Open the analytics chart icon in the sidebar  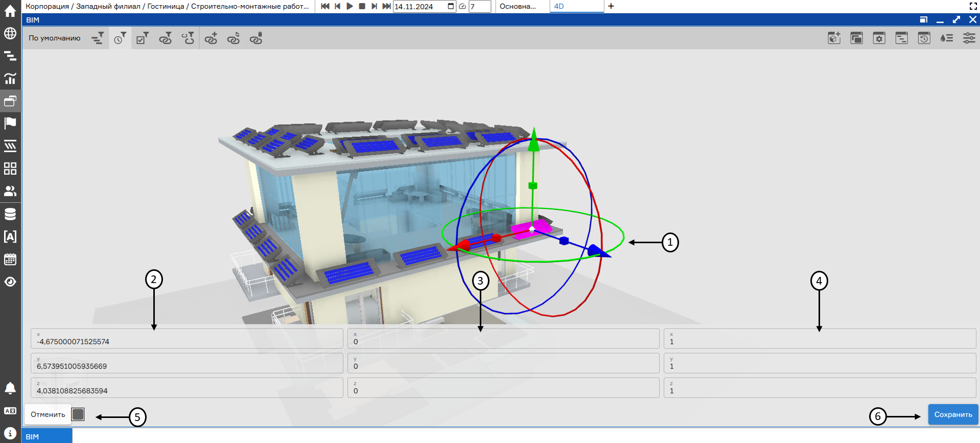pyautogui.click(x=10, y=78)
